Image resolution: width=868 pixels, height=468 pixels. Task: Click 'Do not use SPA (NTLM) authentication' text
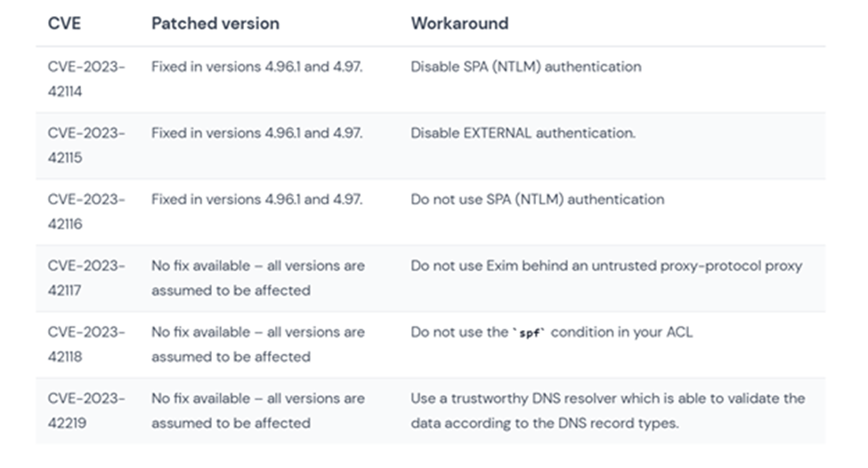tap(538, 199)
